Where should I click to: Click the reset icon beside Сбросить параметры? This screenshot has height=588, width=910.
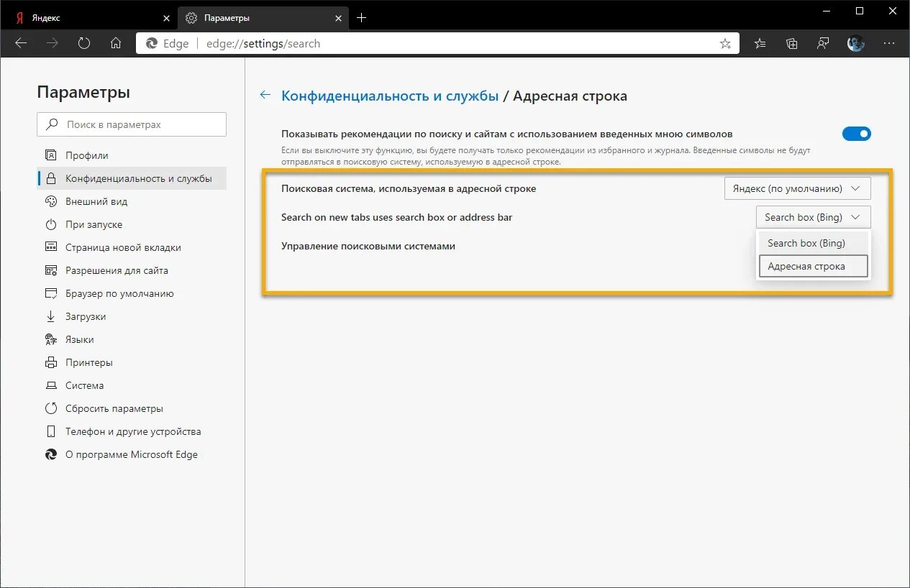[x=51, y=408]
